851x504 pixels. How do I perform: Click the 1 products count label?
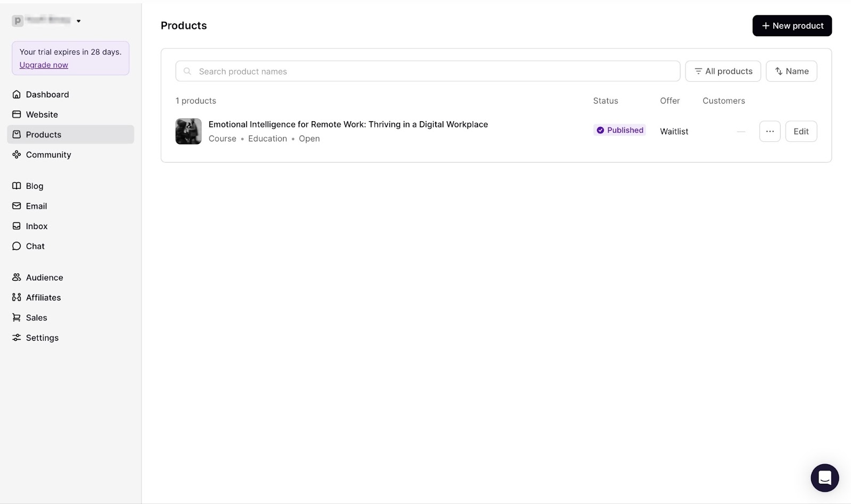196,101
